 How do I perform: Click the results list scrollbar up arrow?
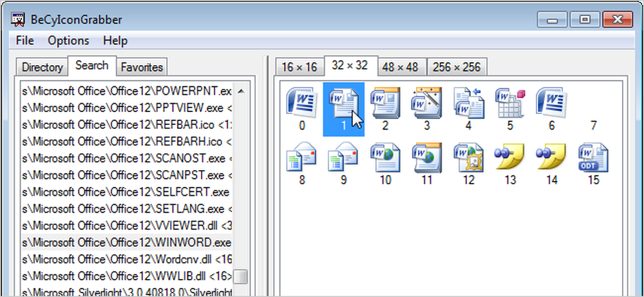241,91
